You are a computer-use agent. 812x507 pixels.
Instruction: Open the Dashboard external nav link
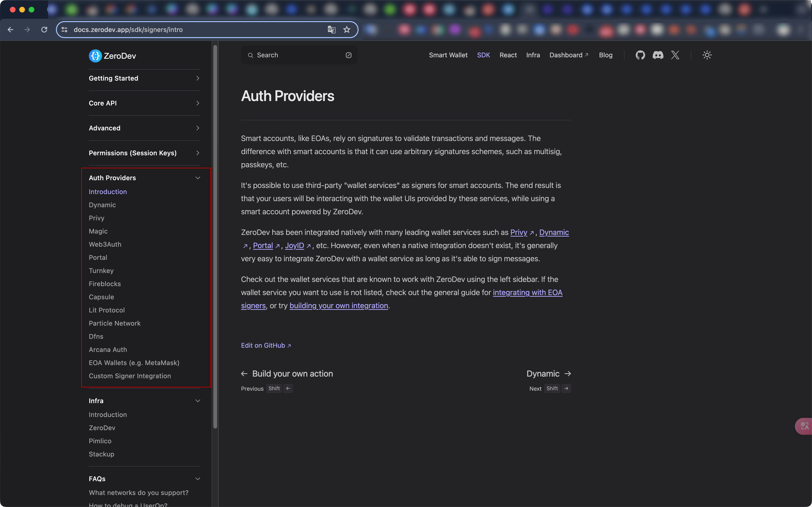569,55
